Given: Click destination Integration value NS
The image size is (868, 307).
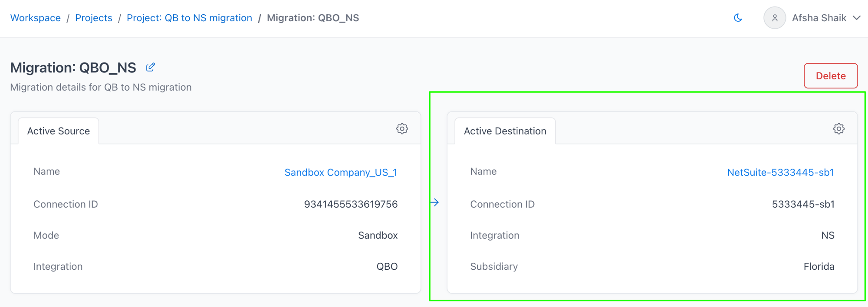Looking at the screenshot, I should coord(828,235).
